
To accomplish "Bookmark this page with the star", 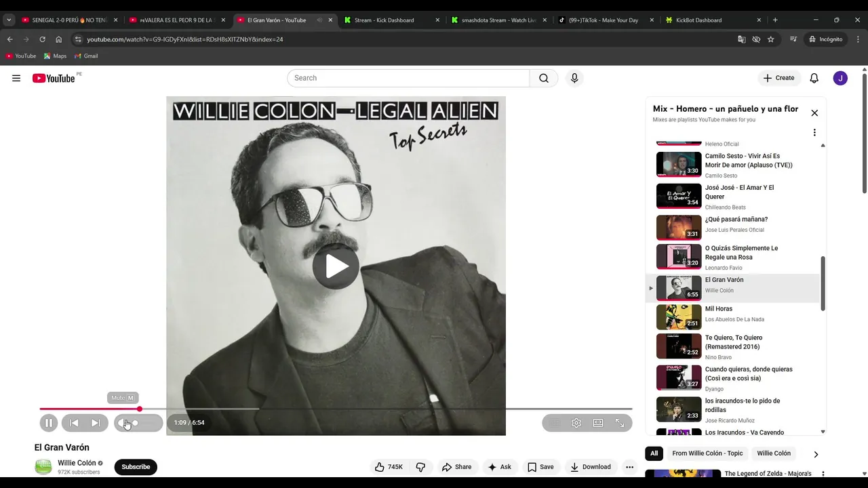I will coord(771,39).
